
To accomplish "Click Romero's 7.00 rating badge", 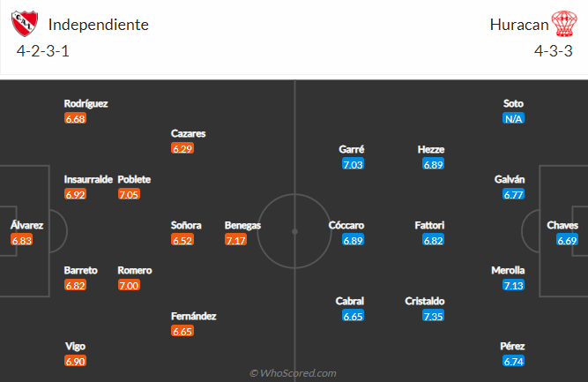I will [x=129, y=285].
